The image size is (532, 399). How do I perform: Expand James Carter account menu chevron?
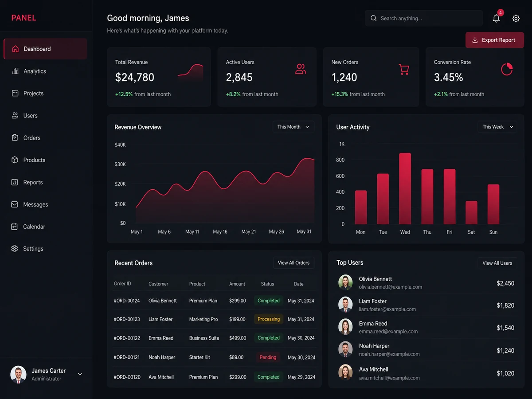click(80, 374)
